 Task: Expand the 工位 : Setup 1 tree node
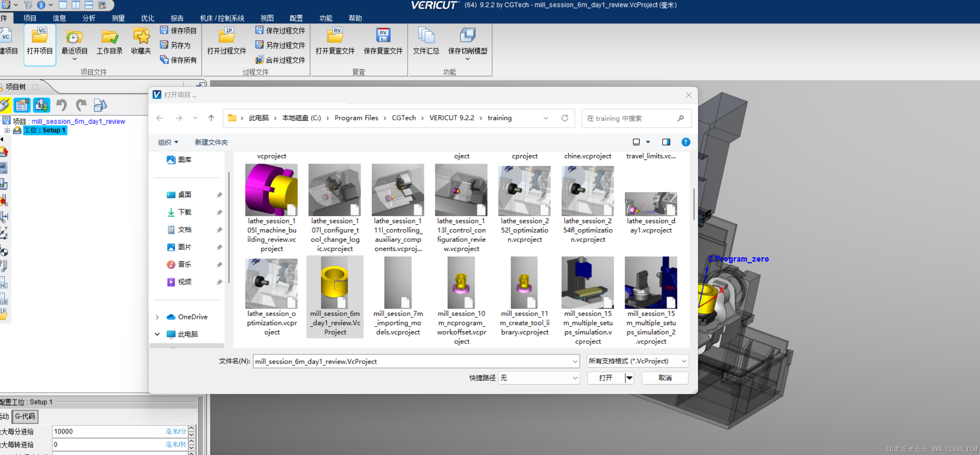(x=7, y=130)
